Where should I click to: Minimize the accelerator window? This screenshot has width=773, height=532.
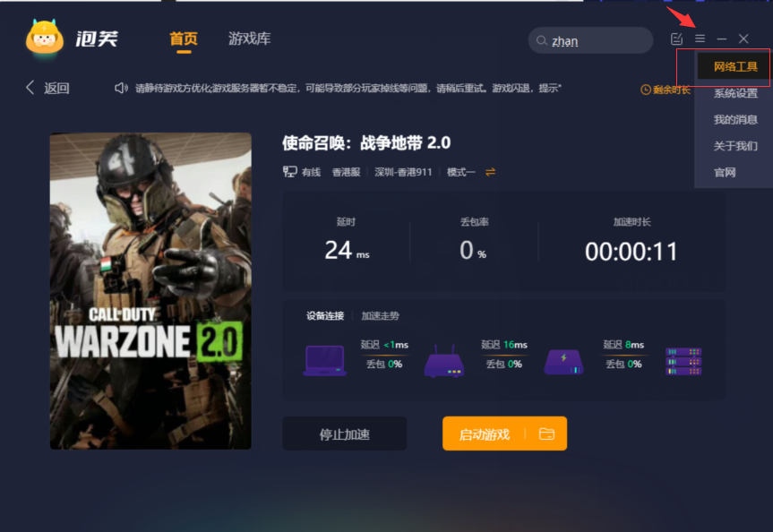(x=722, y=39)
